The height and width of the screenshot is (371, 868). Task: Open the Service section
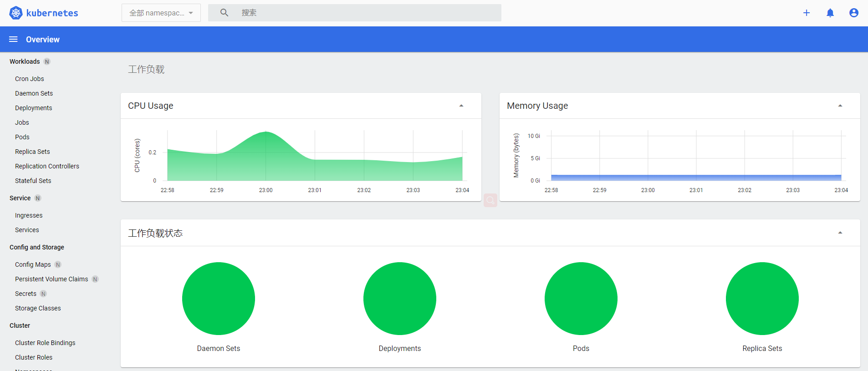pyautogui.click(x=20, y=198)
